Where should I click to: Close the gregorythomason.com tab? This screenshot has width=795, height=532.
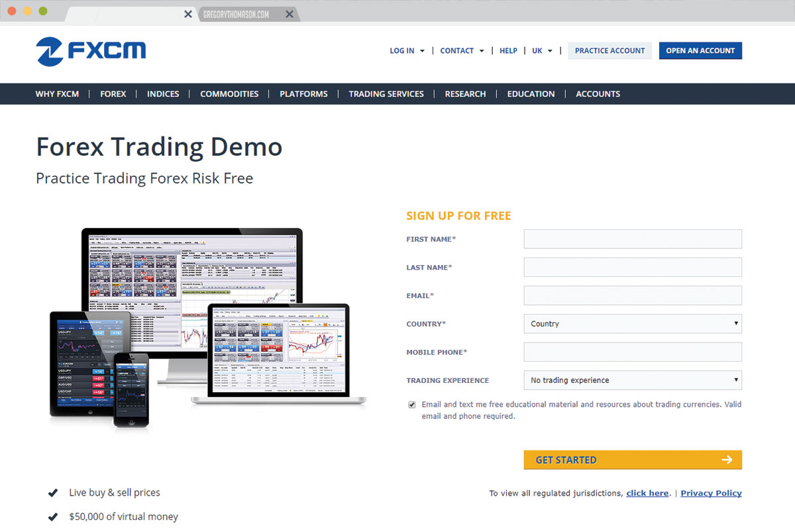[289, 14]
